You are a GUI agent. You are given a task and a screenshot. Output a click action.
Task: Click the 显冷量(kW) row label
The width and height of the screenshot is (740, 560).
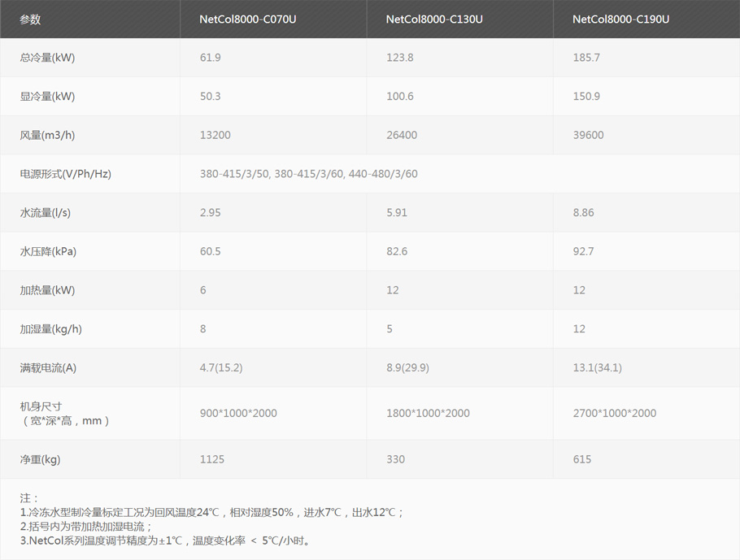47,96
